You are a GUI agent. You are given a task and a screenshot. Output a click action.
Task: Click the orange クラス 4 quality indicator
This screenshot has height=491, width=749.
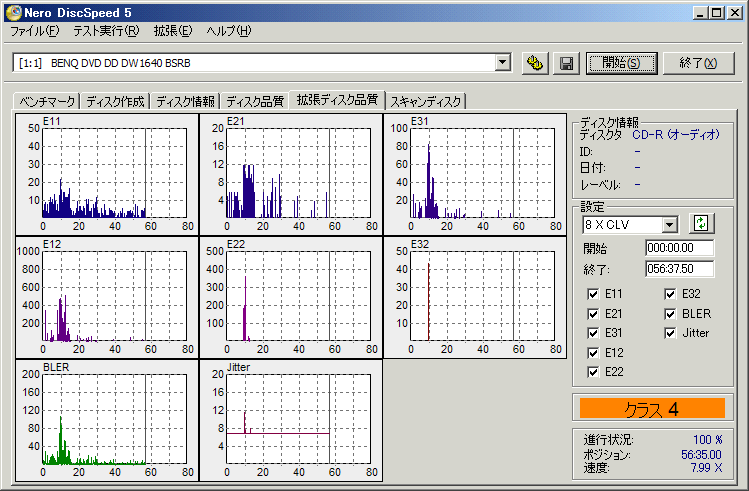click(651, 408)
